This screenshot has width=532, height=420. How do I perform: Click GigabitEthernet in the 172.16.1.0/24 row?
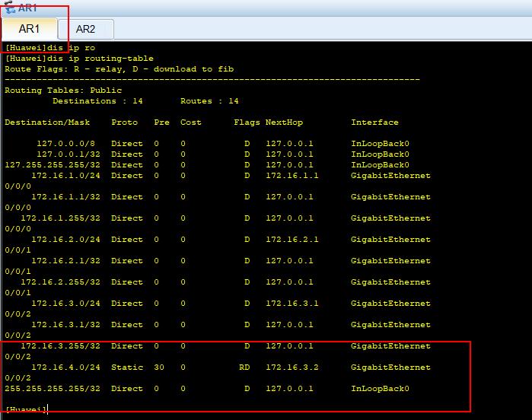point(390,176)
